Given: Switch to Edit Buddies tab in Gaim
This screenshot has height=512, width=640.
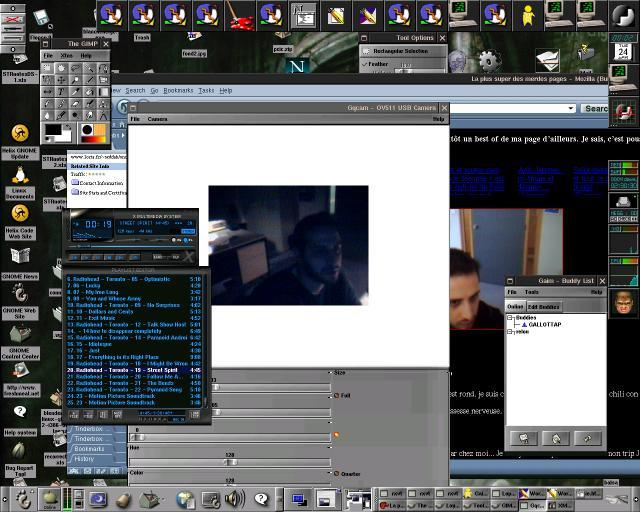Looking at the screenshot, I should click(x=545, y=306).
